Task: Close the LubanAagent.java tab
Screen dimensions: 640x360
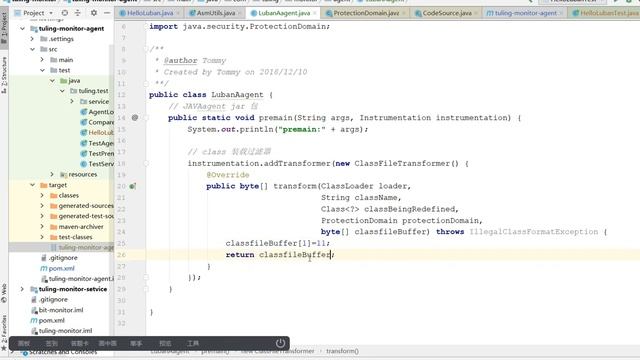Action: click(315, 13)
